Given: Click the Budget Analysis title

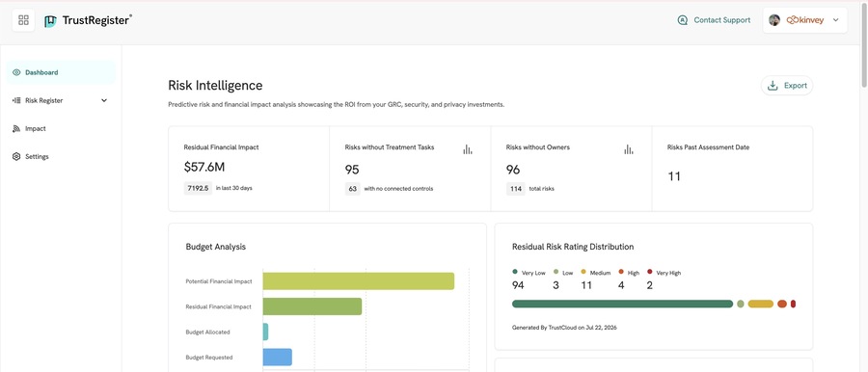Looking at the screenshot, I should point(216,247).
